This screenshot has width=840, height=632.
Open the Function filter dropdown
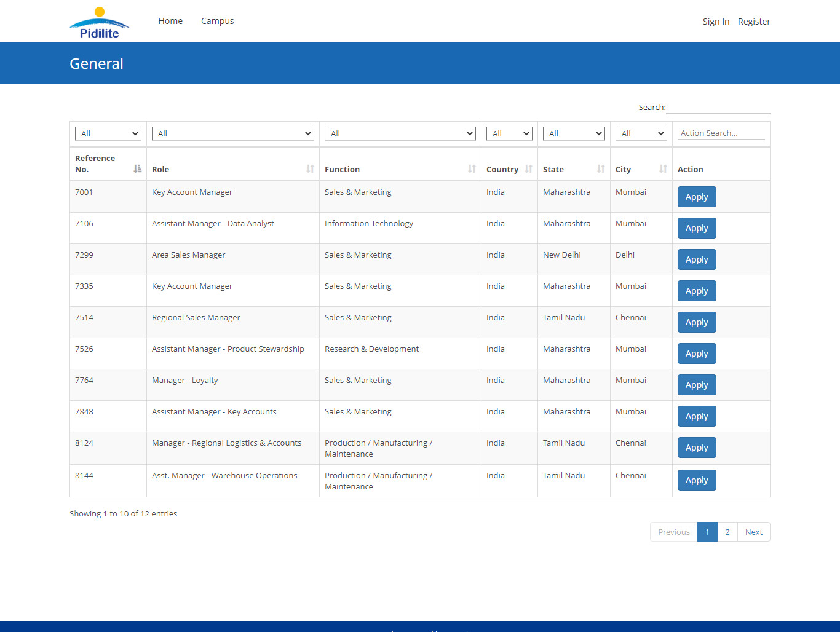(400, 133)
